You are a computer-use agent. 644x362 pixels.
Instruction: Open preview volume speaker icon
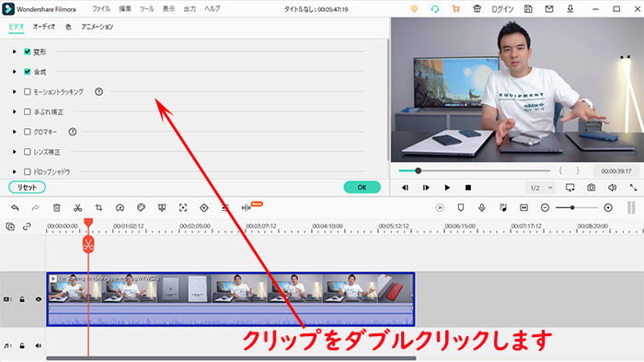612,188
